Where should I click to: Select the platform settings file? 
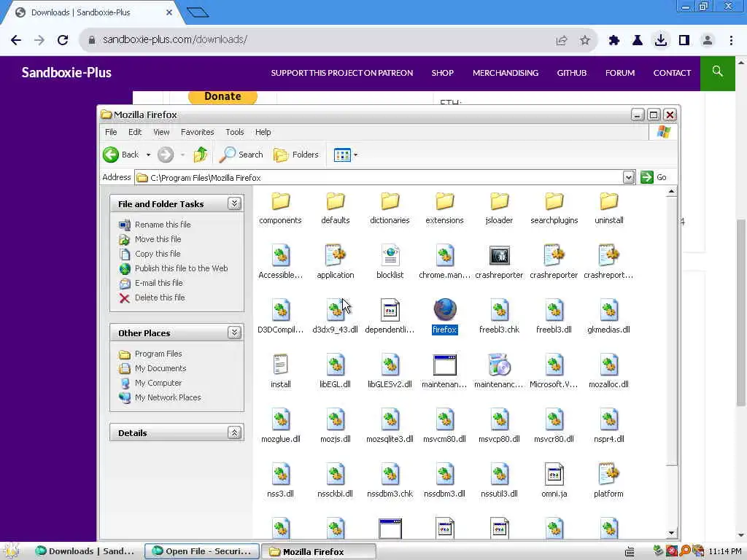[x=609, y=474]
